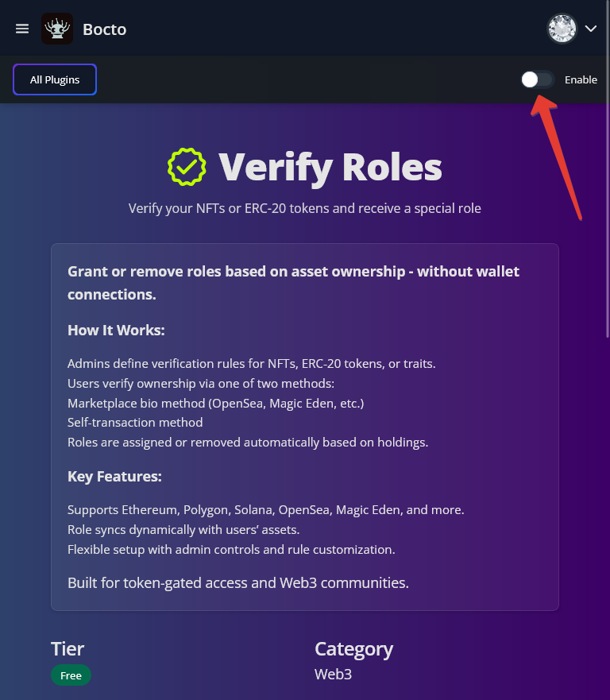Click the Bocto brand name

pyautogui.click(x=105, y=29)
